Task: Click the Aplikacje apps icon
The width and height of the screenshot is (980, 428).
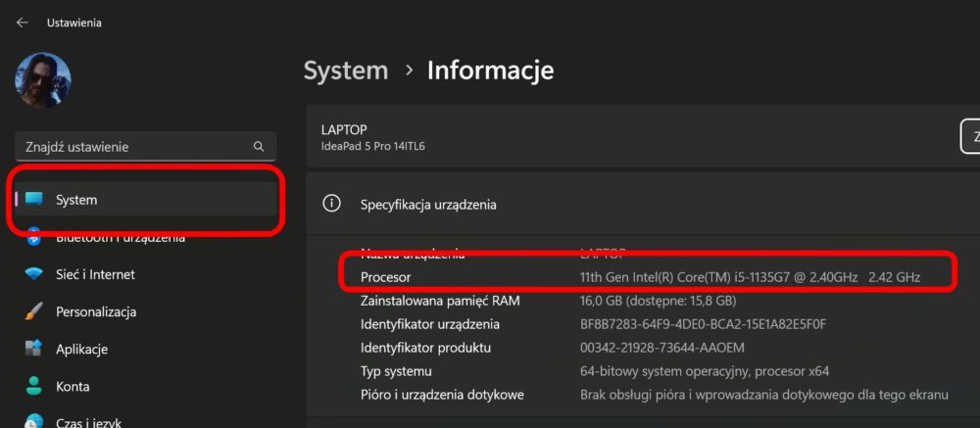Action: 33,348
